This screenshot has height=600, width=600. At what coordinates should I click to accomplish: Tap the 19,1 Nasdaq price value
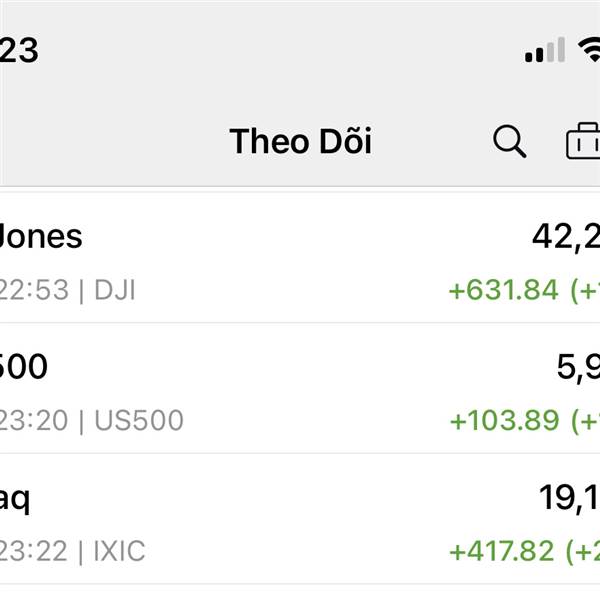click(x=569, y=498)
